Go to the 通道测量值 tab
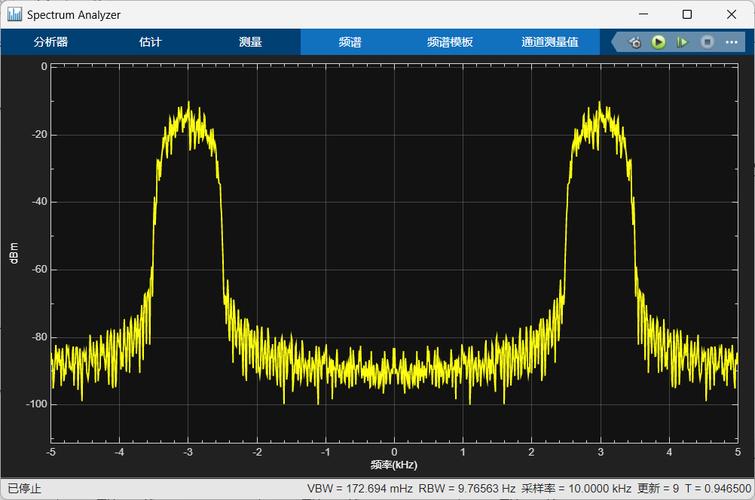The image size is (755, 500). [549, 42]
